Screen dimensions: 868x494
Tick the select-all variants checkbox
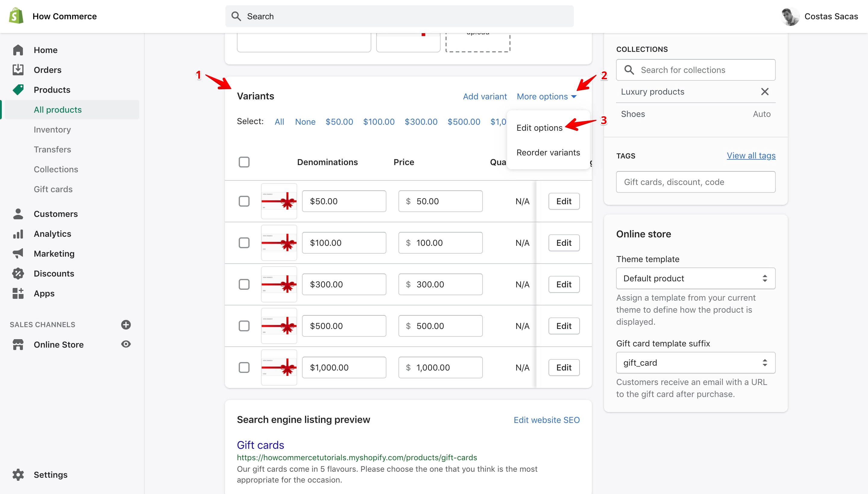[x=244, y=162]
